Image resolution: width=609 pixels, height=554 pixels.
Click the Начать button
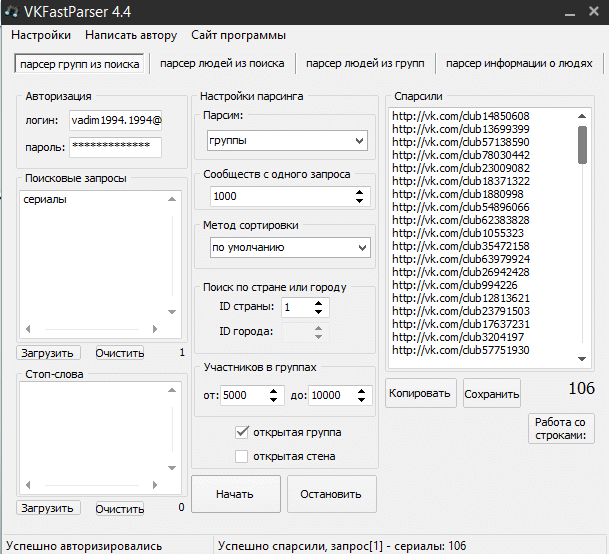tap(236, 494)
